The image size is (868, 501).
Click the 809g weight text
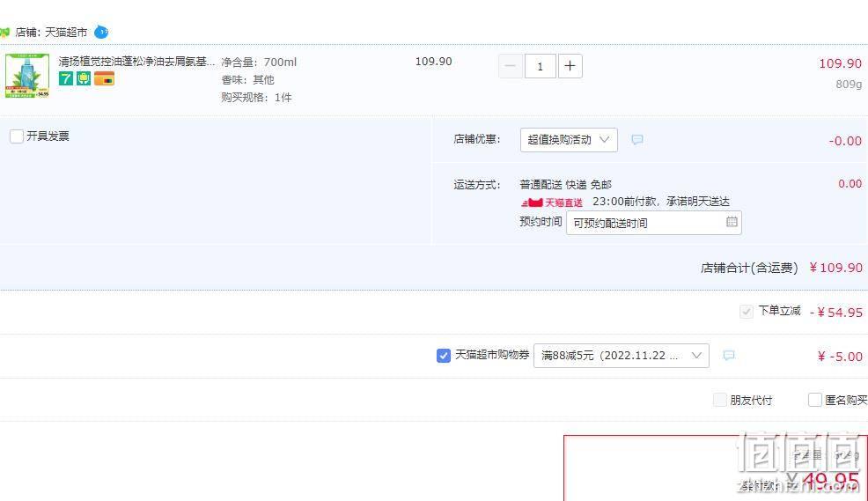(849, 85)
